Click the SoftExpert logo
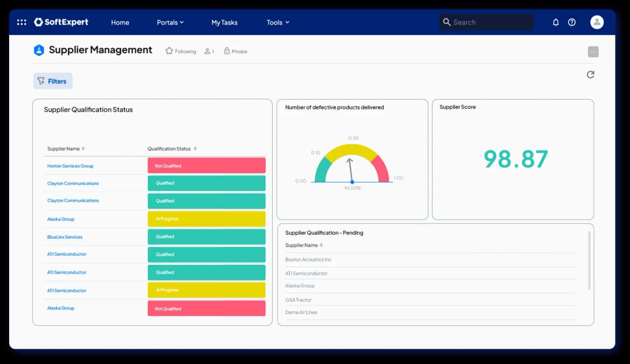The width and height of the screenshot is (630, 364). pyautogui.click(x=61, y=22)
